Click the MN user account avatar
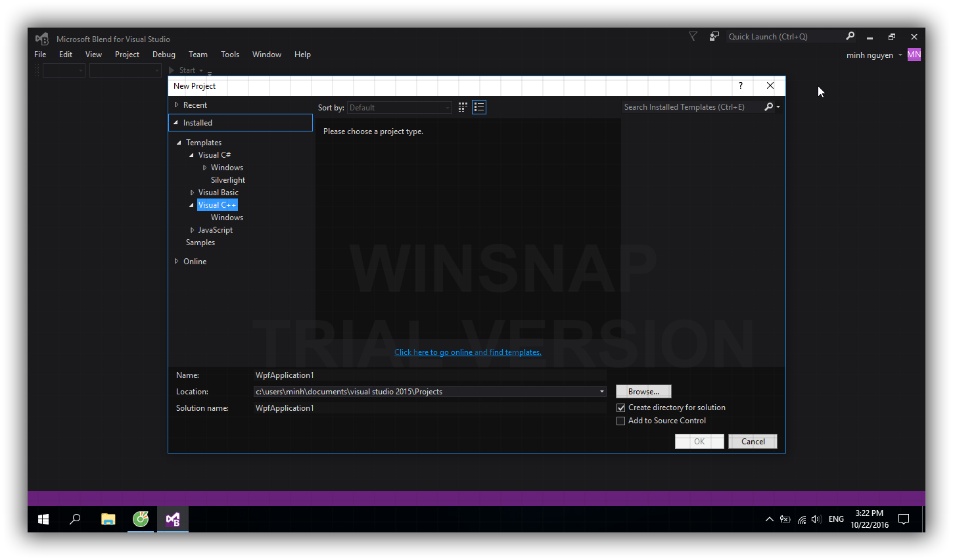953x560 pixels. [x=914, y=55]
